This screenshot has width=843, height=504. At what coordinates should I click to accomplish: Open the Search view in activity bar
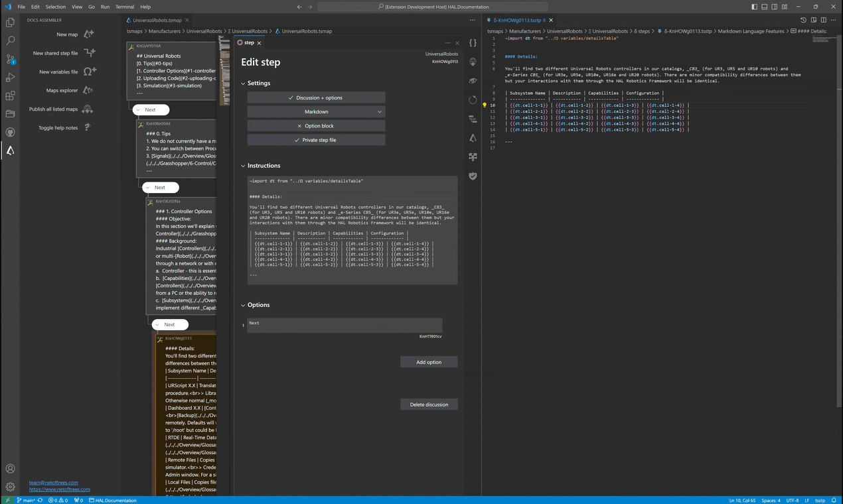(10, 40)
